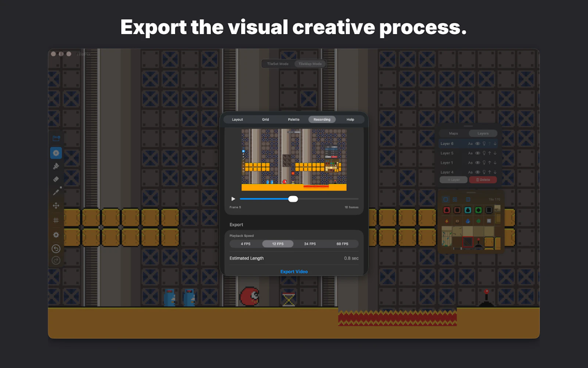Toggle the lightbulb on Layer 4
This screenshot has width=588, height=368.
pyautogui.click(x=484, y=172)
